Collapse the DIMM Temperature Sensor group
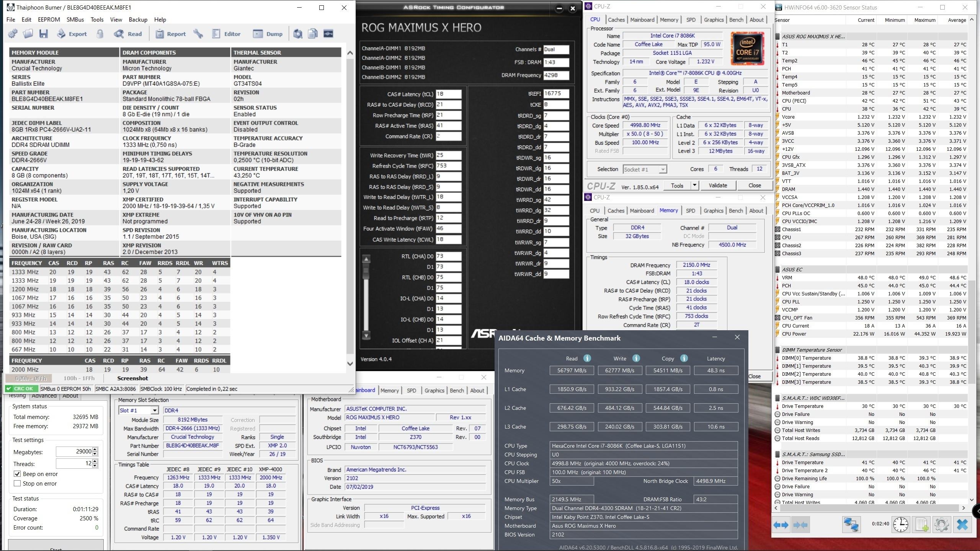This screenshot has width=980, height=551. click(777, 350)
